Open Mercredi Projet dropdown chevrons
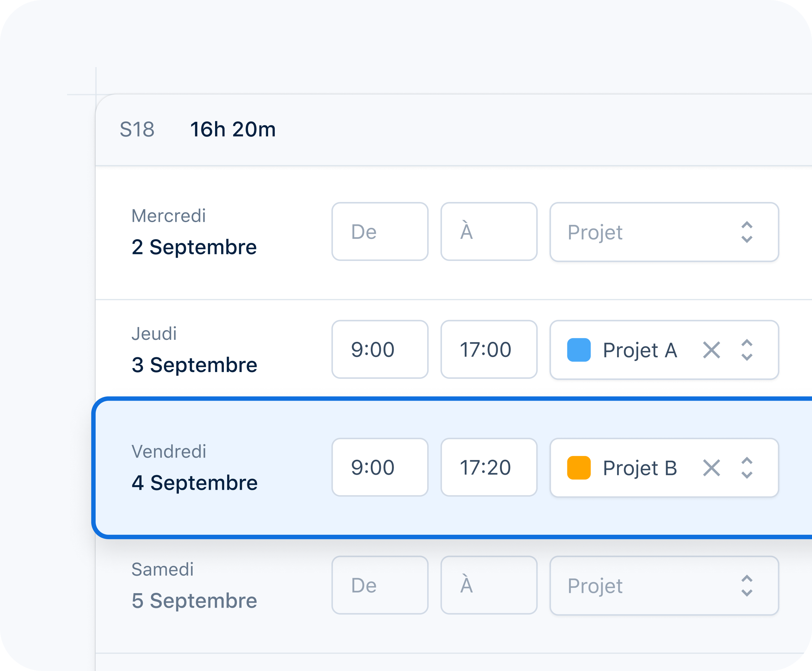The height and width of the screenshot is (671, 812). tap(747, 232)
